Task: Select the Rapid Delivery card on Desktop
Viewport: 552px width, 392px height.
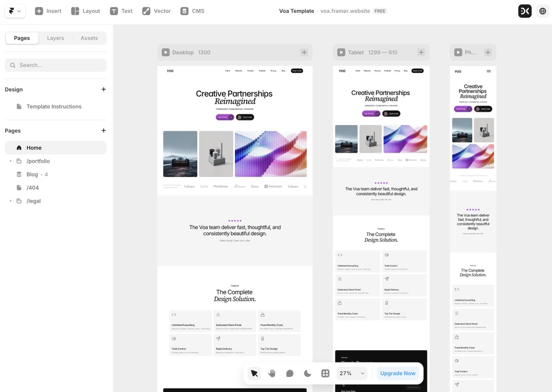Action: tap(235, 345)
